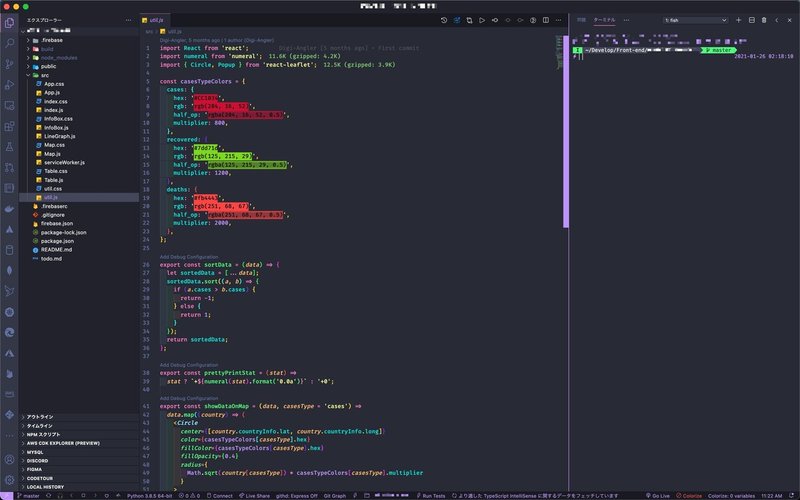
Task: Open .gitignore in file explorer
Action: pyautogui.click(x=79, y=215)
